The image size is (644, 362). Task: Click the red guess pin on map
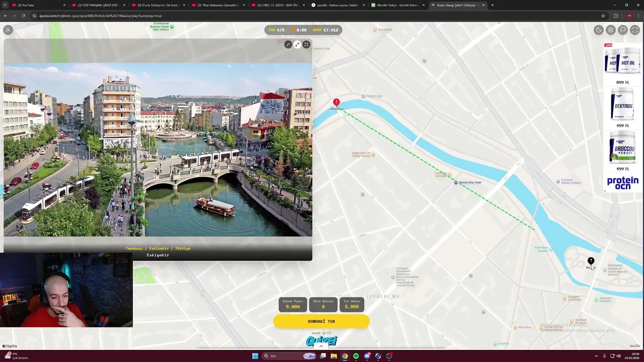pyautogui.click(x=336, y=103)
